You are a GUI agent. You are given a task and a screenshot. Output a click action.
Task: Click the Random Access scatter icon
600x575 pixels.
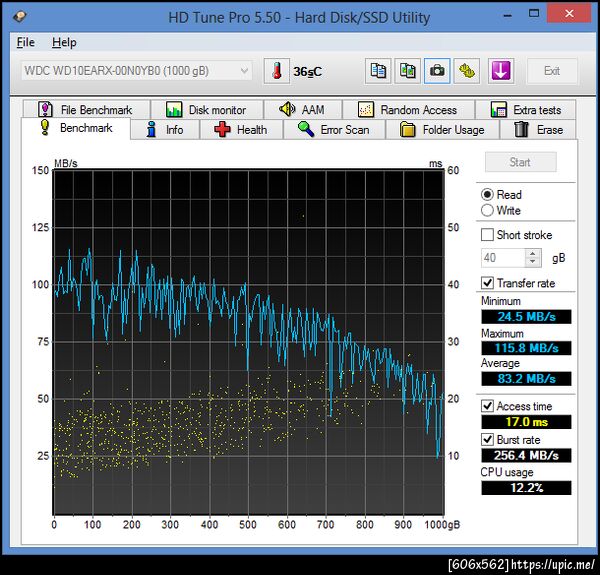click(x=365, y=110)
